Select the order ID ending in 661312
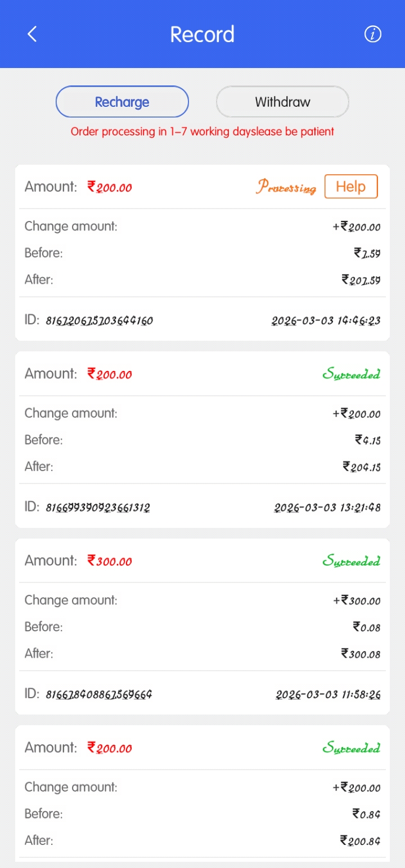The width and height of the screenshot is (405, 868). [x=98, y=508]
